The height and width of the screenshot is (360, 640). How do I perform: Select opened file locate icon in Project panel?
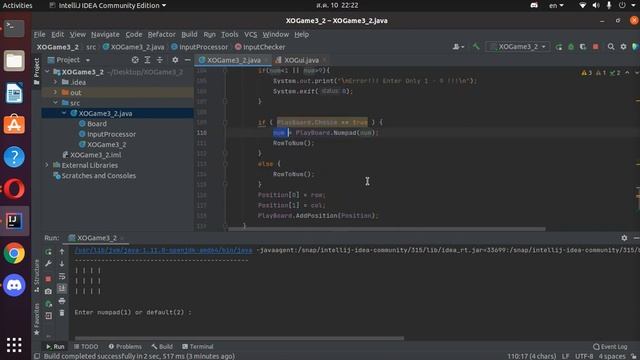[135, 60]
